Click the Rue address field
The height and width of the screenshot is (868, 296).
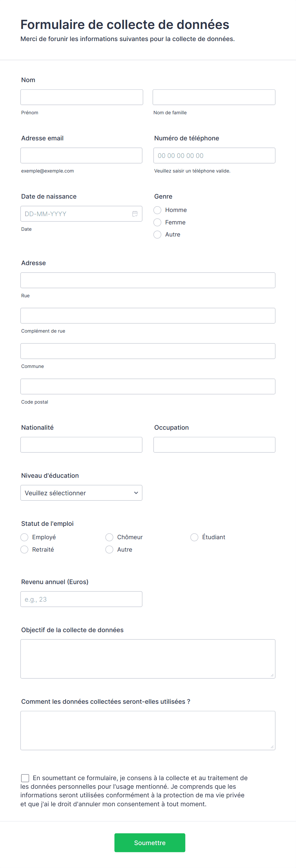(x=147, y=280)
